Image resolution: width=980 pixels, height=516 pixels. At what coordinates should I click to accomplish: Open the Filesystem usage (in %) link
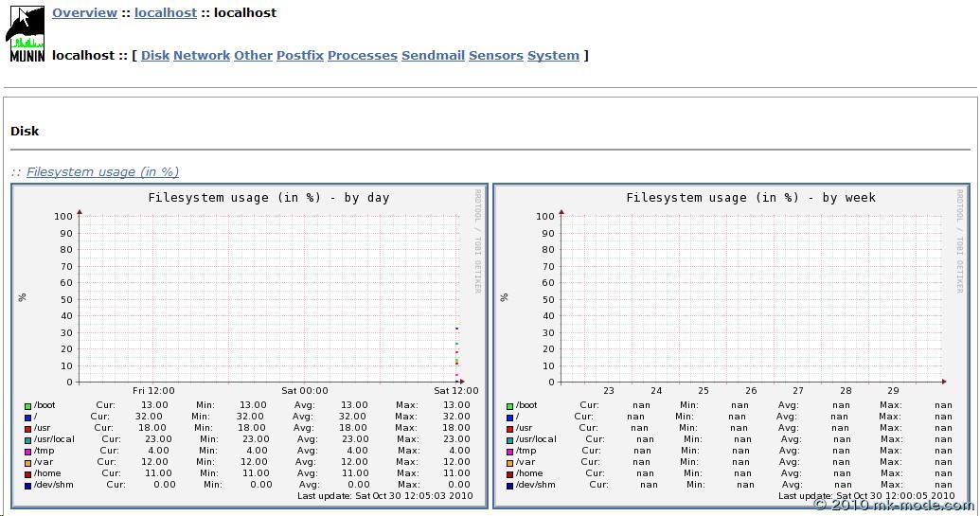click(x=102, y=172)
